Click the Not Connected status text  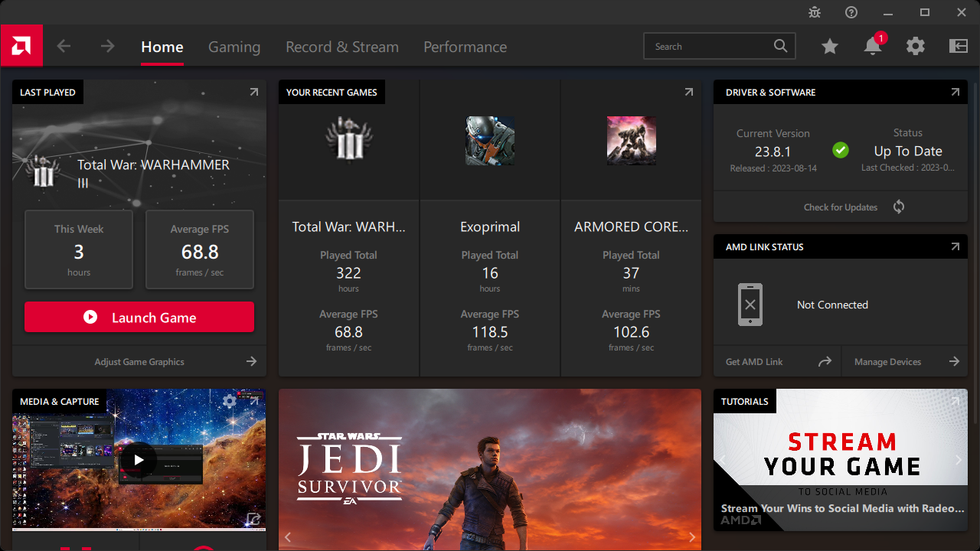tap(832, 305)
